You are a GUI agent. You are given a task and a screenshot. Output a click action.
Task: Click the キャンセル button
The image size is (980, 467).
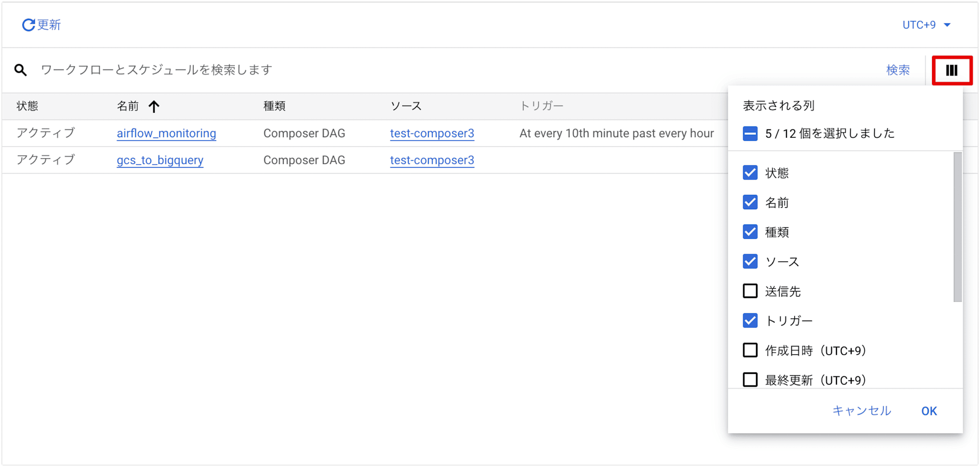click(x=862, y=411)
